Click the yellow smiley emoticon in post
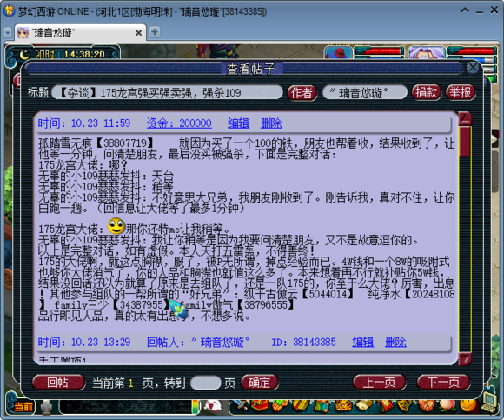504x420 pixels. pos(116,226)
